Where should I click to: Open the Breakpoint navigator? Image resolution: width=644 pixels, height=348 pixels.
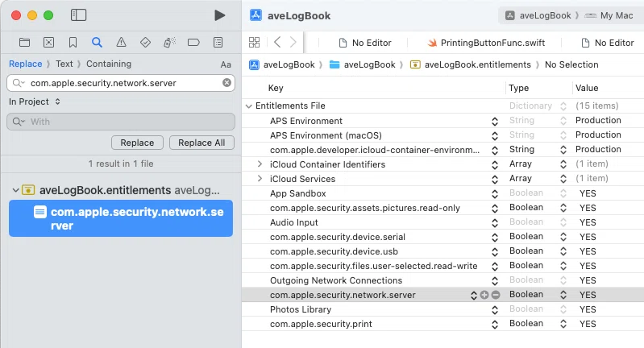(x=193, y=42)
